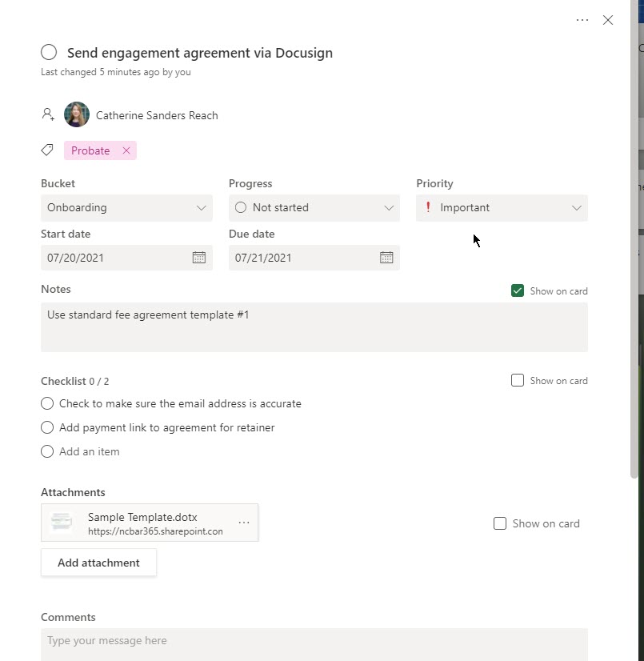This screenshot has width=644, height=661.
Task: Click the Add attachment button
Action: (98, 563)
